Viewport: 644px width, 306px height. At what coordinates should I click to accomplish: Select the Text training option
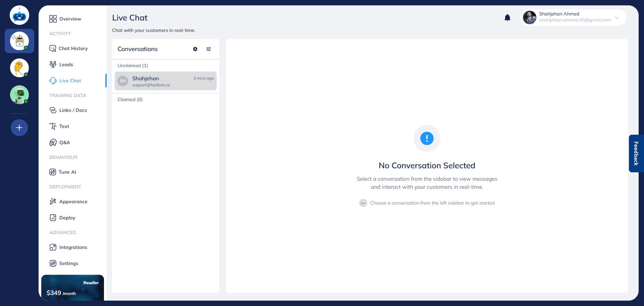click(x=64, y=126)
